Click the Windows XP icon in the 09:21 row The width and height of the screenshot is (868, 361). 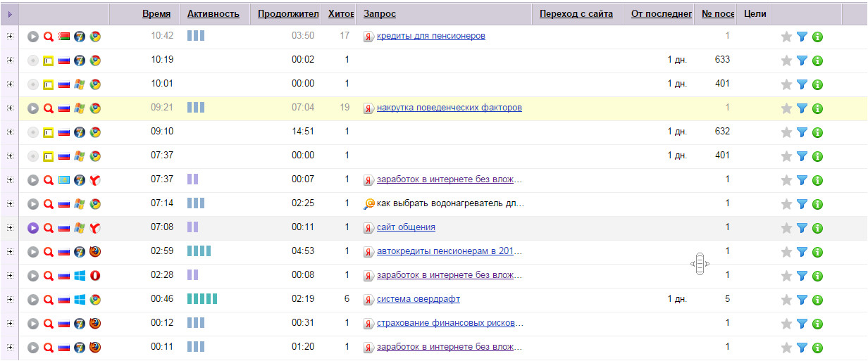(80, 108)
